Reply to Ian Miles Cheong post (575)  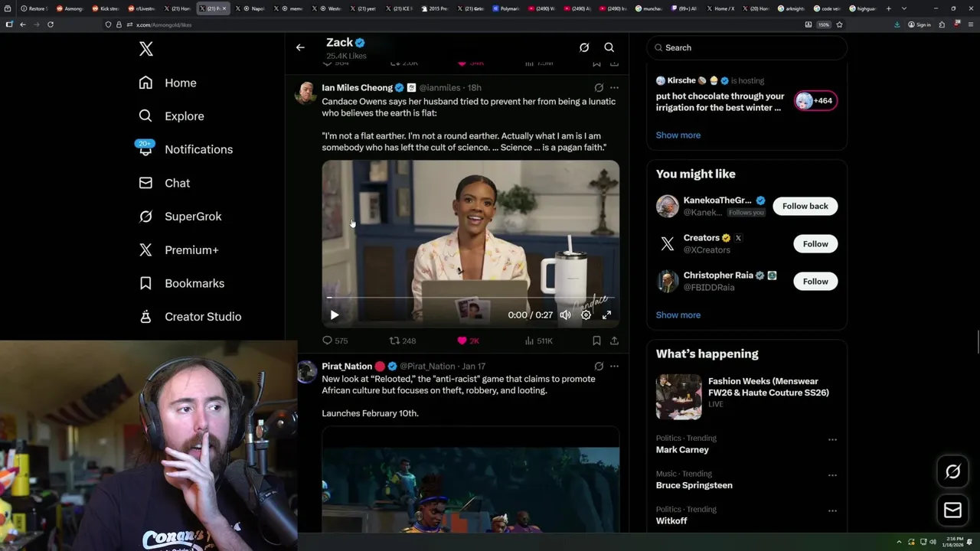coord(335,341)
